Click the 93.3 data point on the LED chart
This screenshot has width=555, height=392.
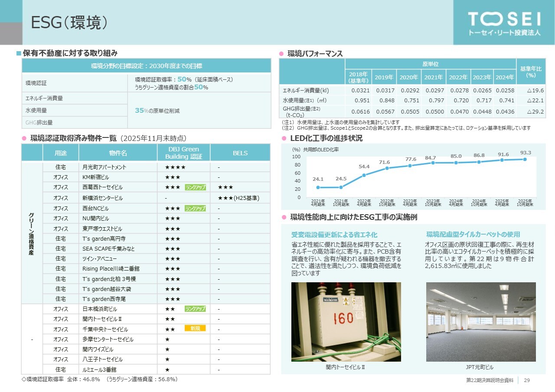(525, 160)
